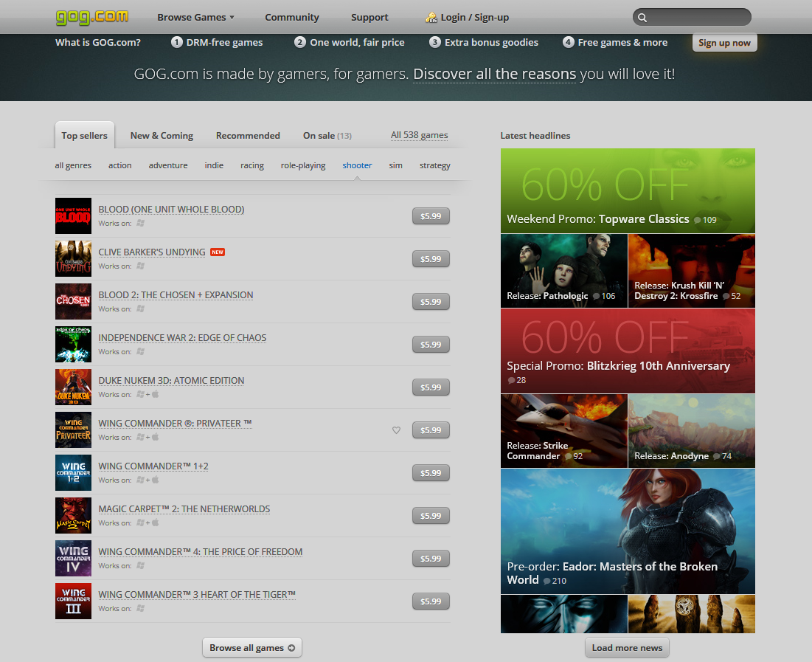Click $5.99 price for Blood 2

[x=431, y=302]
